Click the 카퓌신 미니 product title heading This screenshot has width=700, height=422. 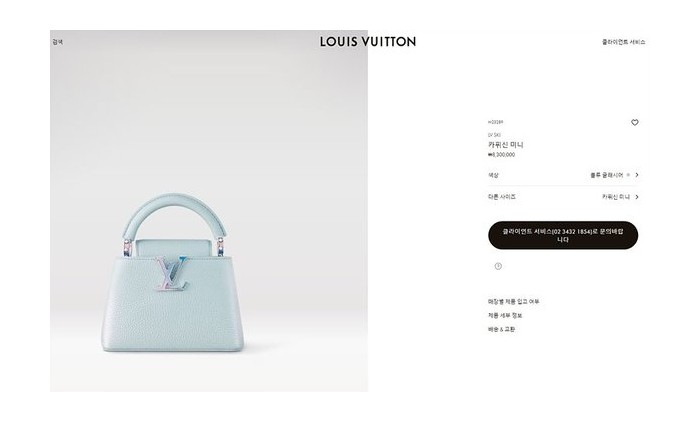(x=506, y=145)
